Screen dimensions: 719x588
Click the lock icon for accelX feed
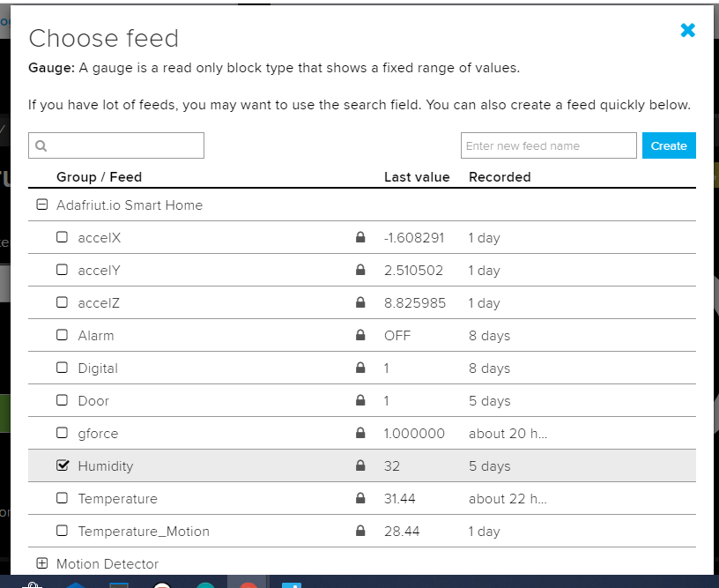[x=359, y=237]
